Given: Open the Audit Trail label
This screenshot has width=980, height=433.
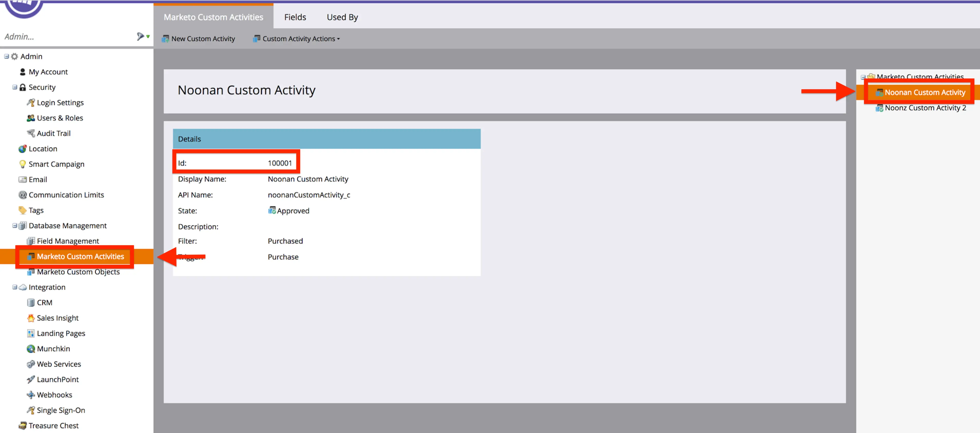Looking at the screenshot, I should [x=54, y=133].
